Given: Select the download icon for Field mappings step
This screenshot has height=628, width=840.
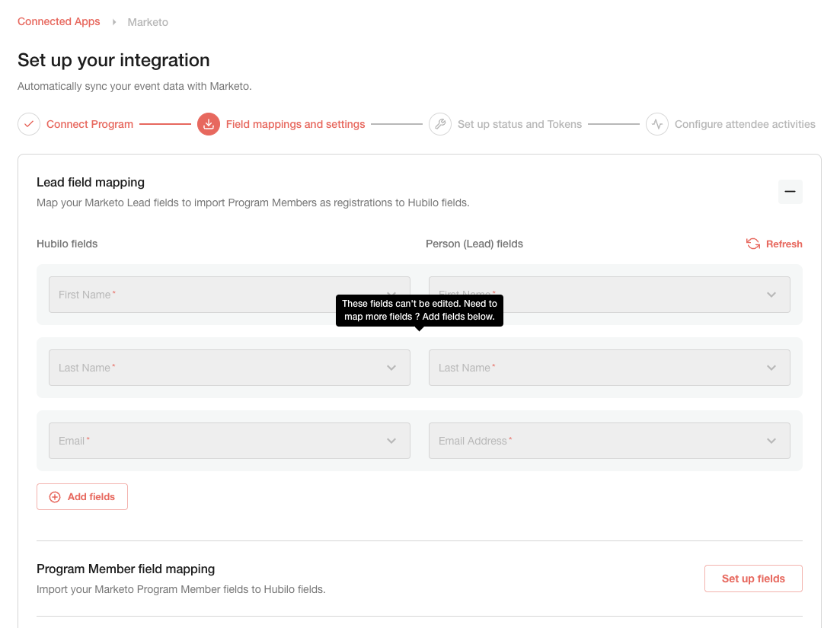Looking at the screenshot, I should (208, 123).
